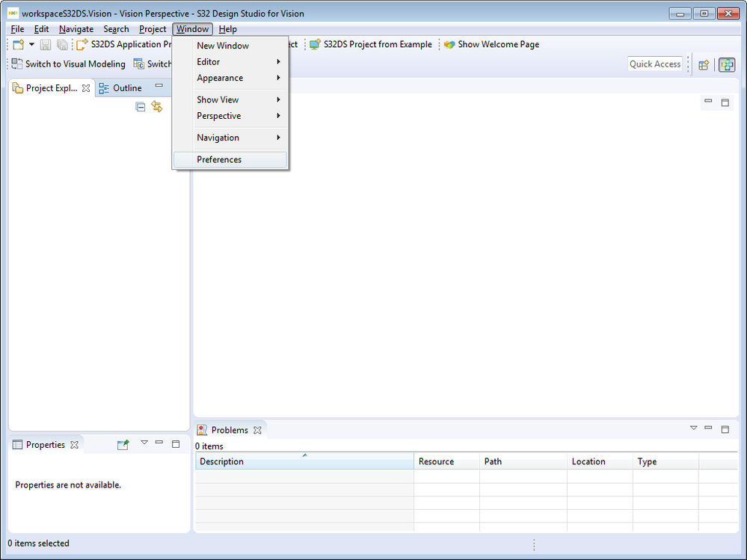Image resolution: width=747 pixels, height=560 pixels.
Task: Open S32DS Project from Example
Action: (371, 44)
